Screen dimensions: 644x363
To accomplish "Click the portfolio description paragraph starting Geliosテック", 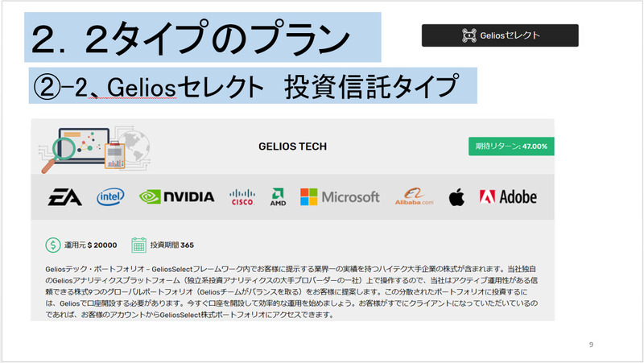I will (x=291, y=292).
